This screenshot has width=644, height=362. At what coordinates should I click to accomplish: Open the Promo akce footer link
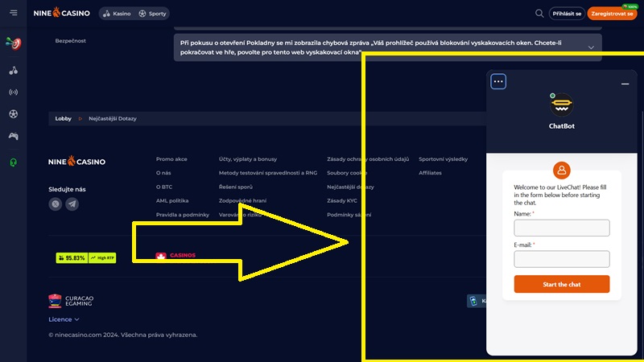pyautogui.click(x=171, y=159)
